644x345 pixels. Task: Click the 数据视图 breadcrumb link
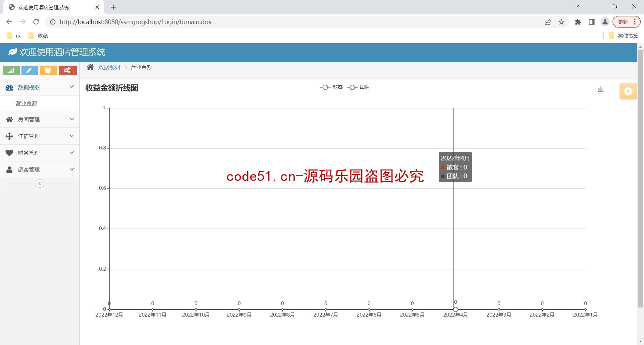(x=109, y=67)
